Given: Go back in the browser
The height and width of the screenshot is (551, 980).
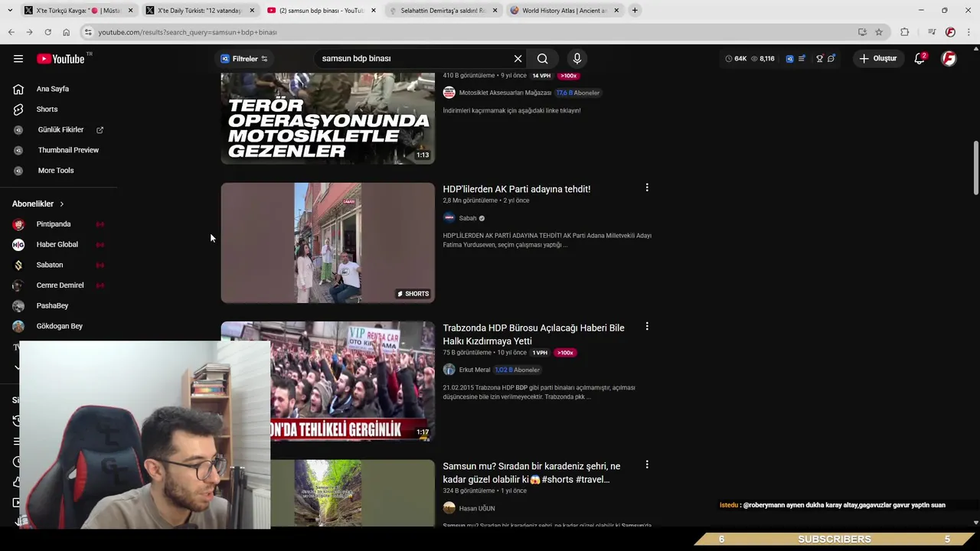Looking at the screenshot, I should (11, 32).
